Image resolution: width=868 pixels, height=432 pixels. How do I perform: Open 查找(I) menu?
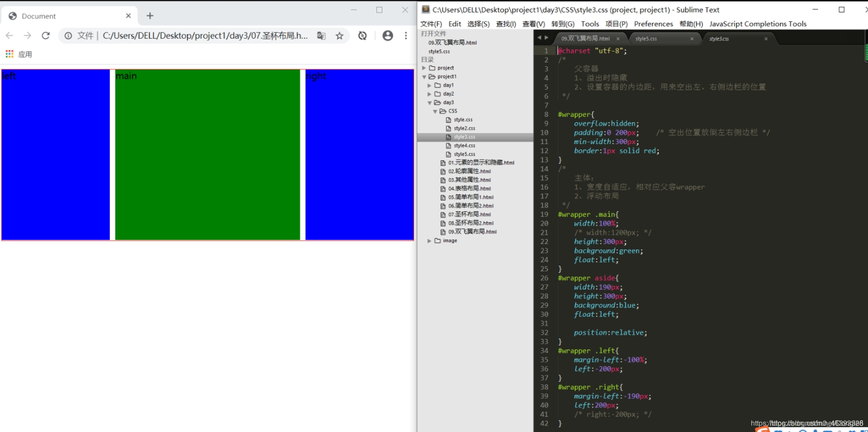(506, 24)
